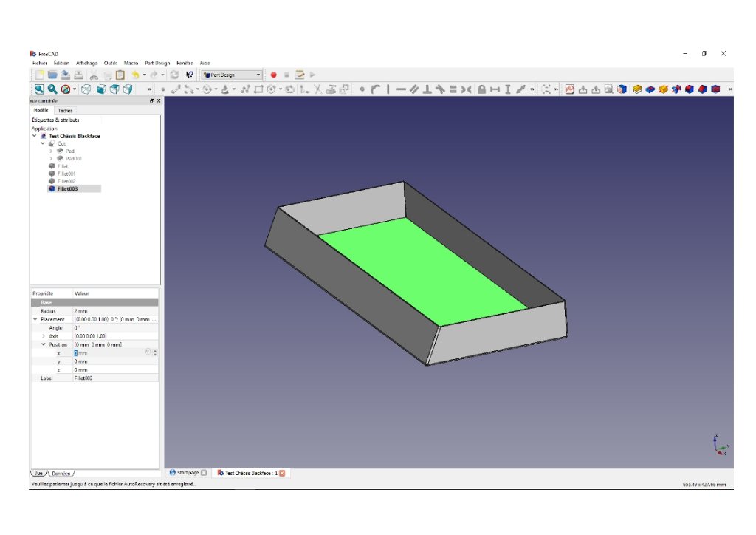Click the Paste clipboard icon
756x535 pixels.
(x=120, y=75)
